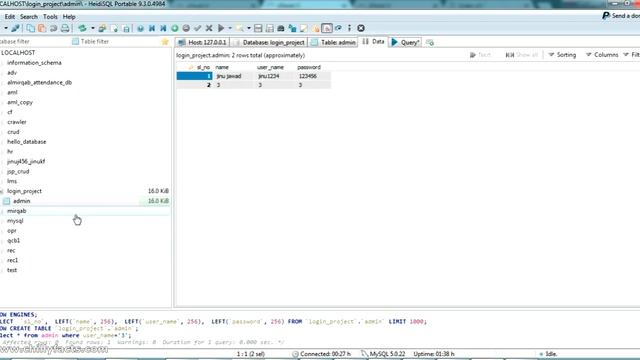
Task: Switch to the Query tab
Action: click(x=405, y=42)
